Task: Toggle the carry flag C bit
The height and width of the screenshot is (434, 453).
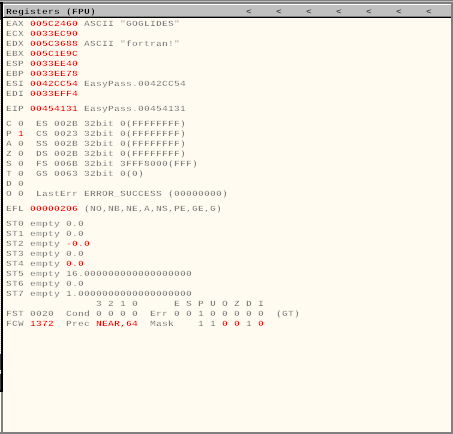Action: pos(21,124)
